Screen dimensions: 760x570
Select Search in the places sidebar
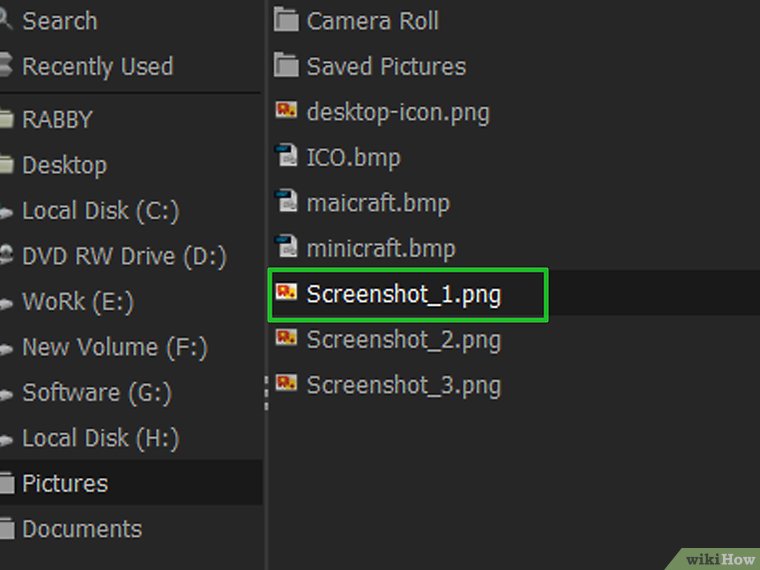[59, 21]
